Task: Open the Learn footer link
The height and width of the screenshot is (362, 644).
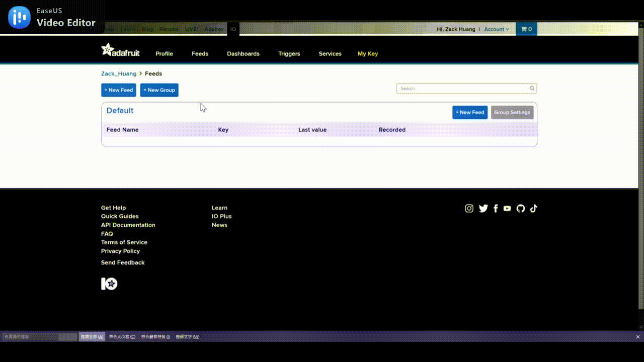Action: [219, 208]
